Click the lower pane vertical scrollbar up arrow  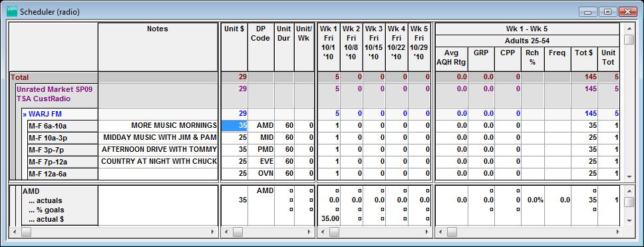[629, 190]
